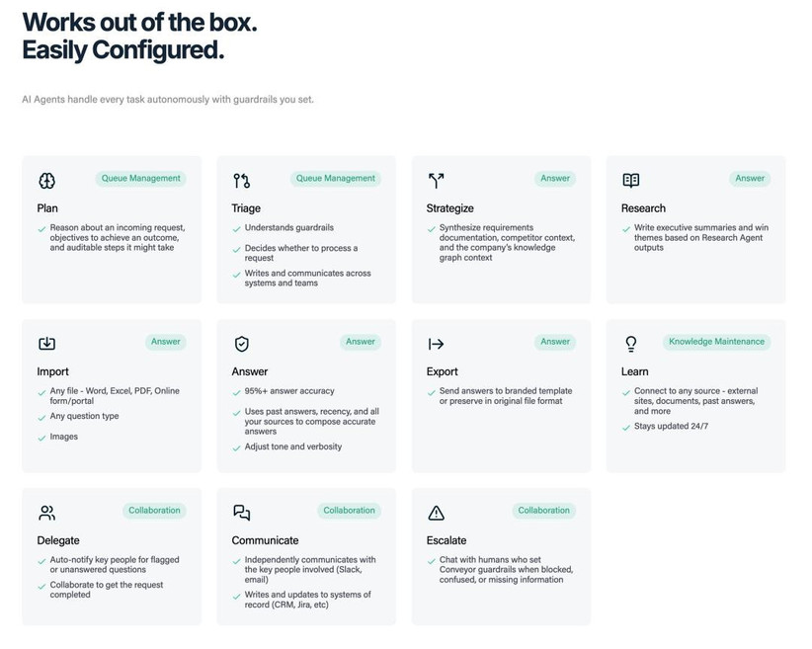Click the 'Works out of the box' heading
Viewport: 812px width, 649px height.
[x=139, y=23]
